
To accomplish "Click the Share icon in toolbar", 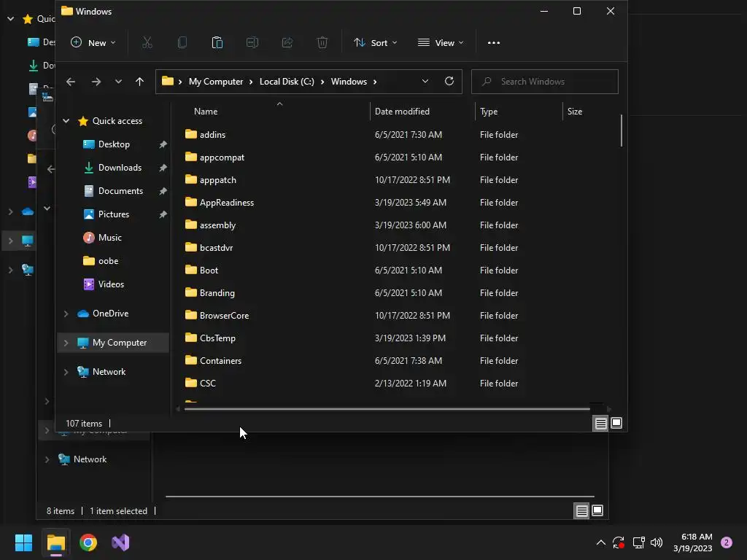I will [287, 43].
